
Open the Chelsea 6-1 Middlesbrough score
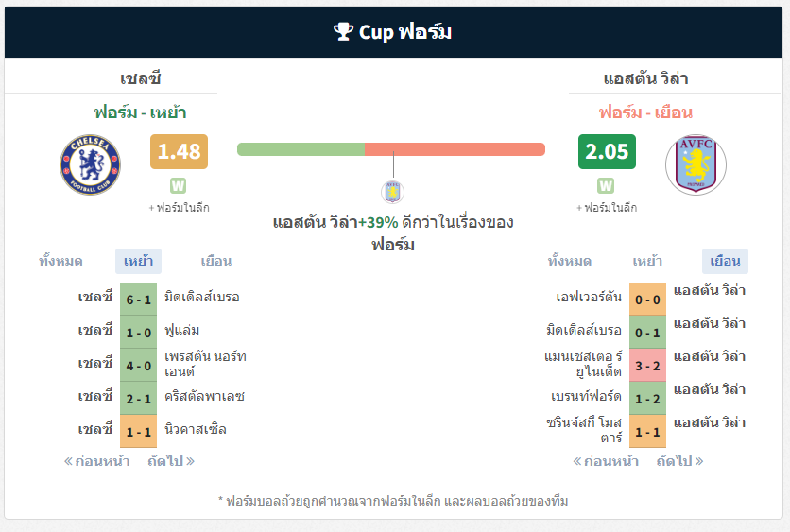point(139,300)
